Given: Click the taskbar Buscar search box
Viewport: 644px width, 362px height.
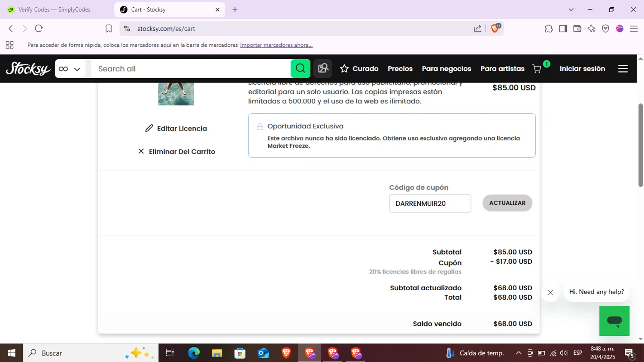Looking at the screenshot, I should pos(91,353).
